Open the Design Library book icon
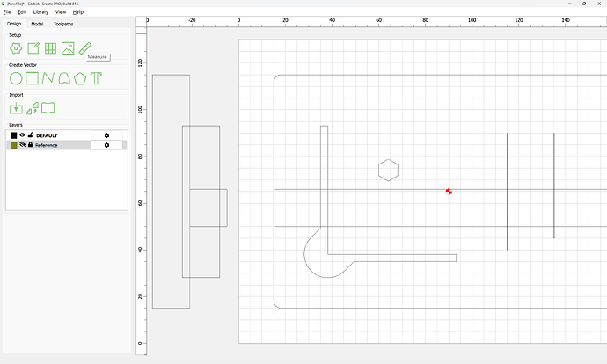The width and height of the screenshot is (607, 364). (x=48, y=108)
